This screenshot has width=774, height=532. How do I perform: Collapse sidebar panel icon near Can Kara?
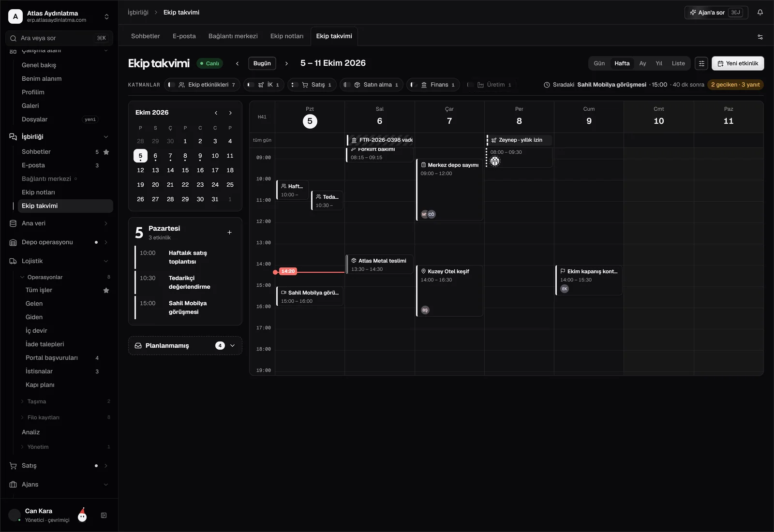104,516
